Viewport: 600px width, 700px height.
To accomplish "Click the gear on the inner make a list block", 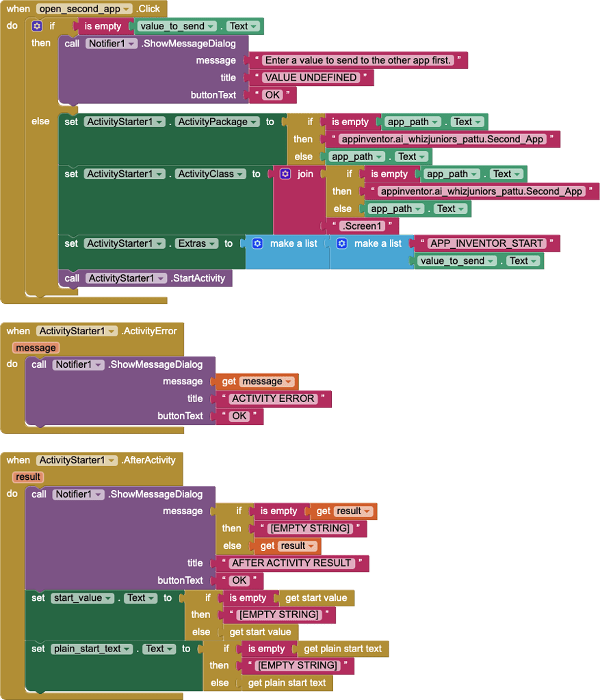I will pos(341,243).
